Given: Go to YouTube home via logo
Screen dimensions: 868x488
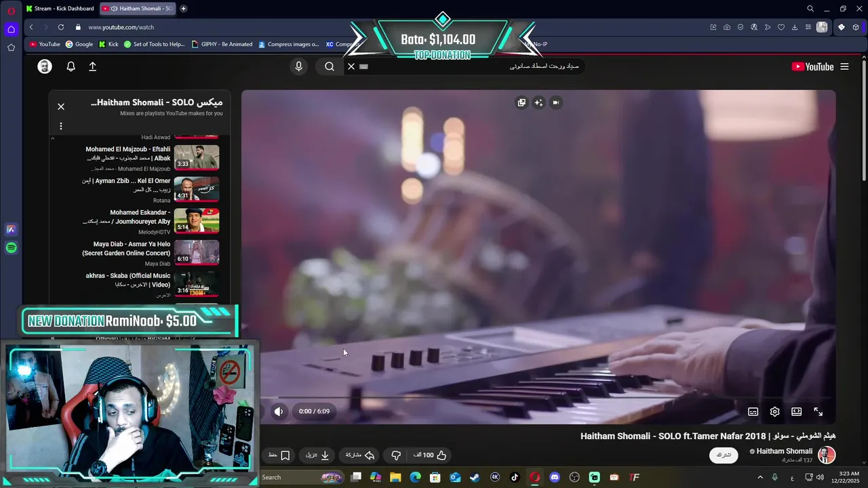Looking at the screenshot, I should coord(812,66).
